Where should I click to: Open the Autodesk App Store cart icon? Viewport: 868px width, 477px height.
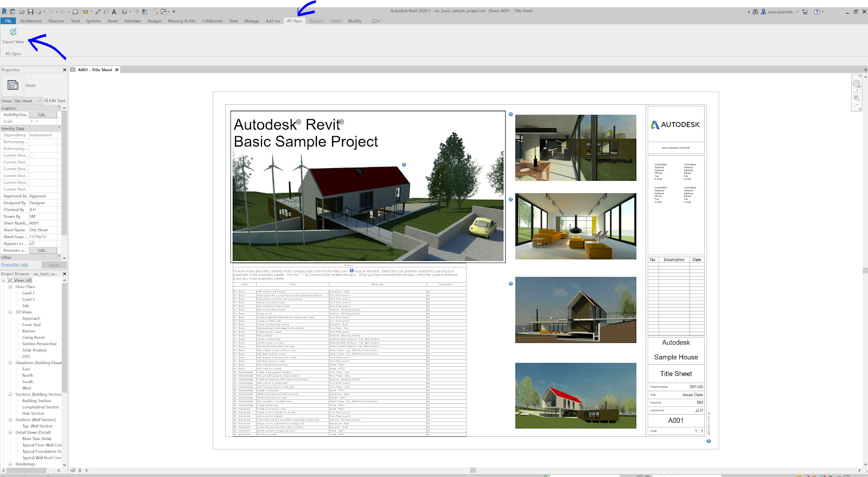805,11
